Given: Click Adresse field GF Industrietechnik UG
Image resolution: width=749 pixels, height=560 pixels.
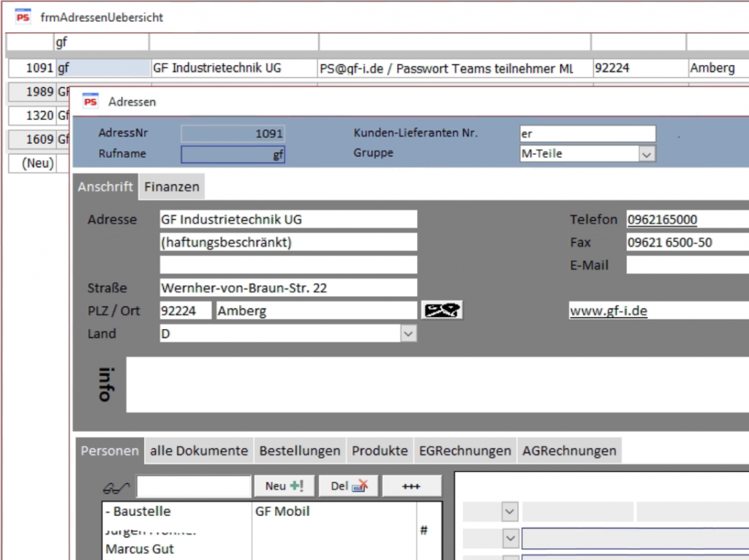Looking at the screenshot, I should click(288, 219).
